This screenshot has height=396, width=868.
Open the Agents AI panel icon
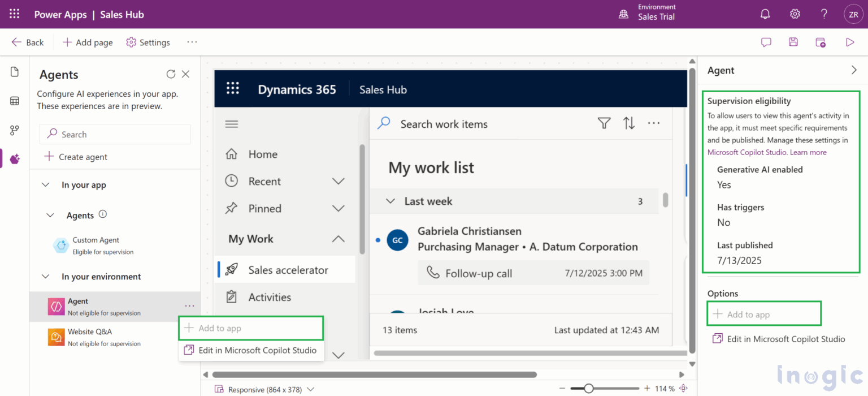14,159
